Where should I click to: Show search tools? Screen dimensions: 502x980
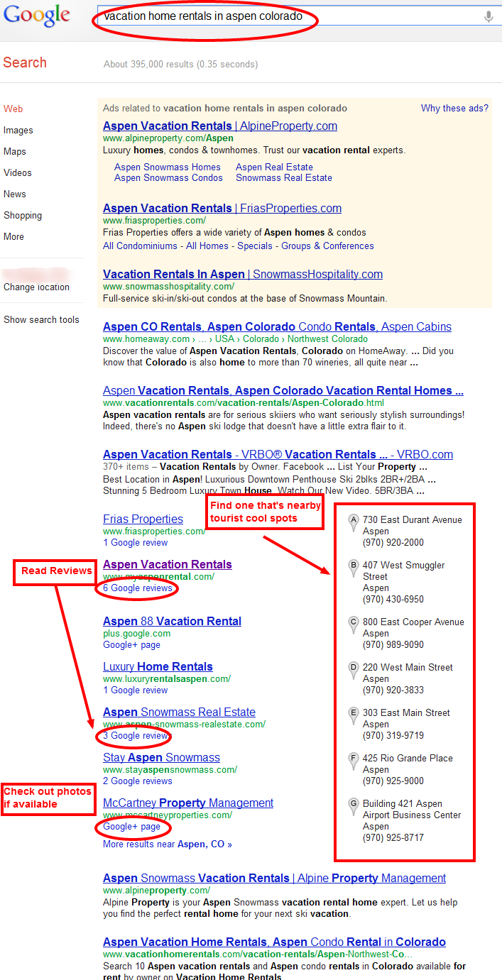[41, 320]
